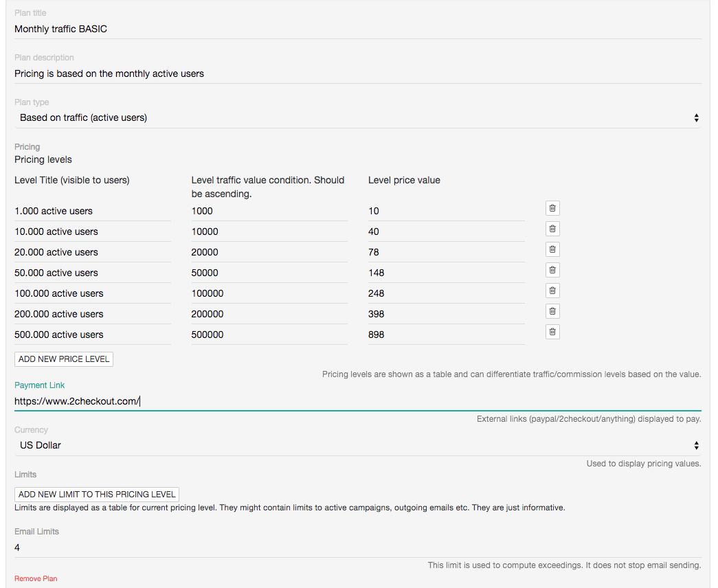Image resolution: width=718 pixels, height=588 pixels.
Task: Edit traffic value field containing 20000
Action: tap(269, 252)
